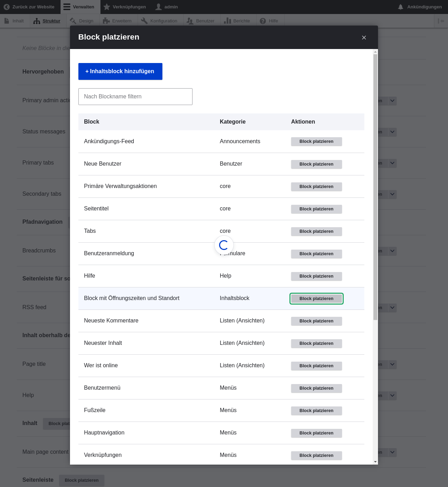Toggle toolbar orientation icon at right
Viewport: 448px width, 487px height.
(441, 21)
